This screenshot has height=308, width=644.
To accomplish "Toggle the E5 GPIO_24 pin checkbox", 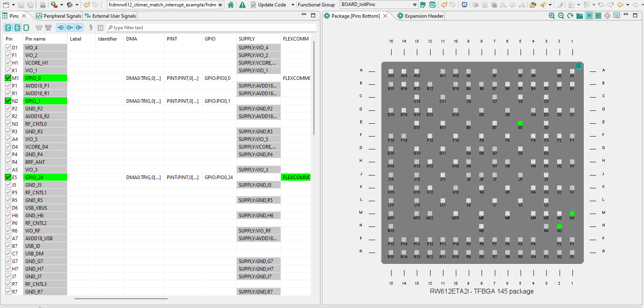I will pyautogui.click(x=8, y=177).
